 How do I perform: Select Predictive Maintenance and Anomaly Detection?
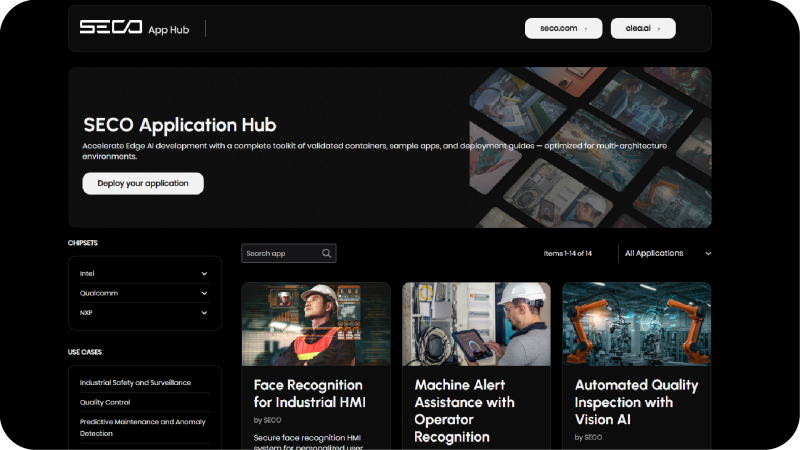click(x=142, y=427)
